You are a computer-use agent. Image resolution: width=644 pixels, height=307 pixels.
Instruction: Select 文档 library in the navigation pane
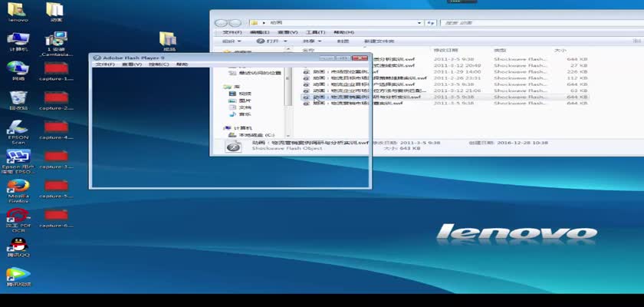pos(240,107)
